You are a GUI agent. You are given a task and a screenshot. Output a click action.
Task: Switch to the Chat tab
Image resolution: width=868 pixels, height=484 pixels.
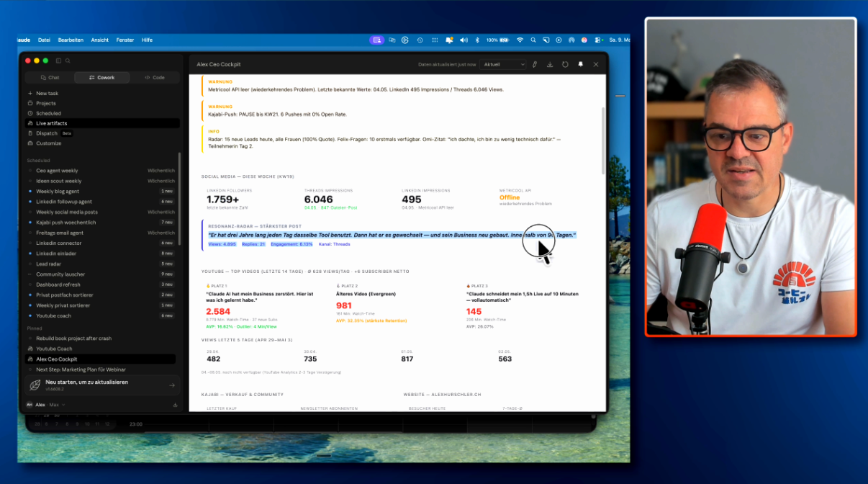coord(50,77)
